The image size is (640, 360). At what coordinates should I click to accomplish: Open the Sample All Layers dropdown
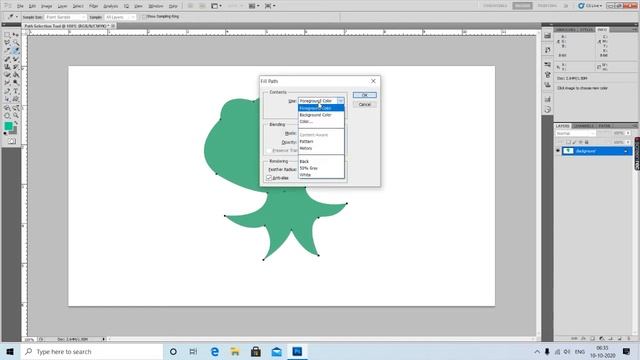120,17
